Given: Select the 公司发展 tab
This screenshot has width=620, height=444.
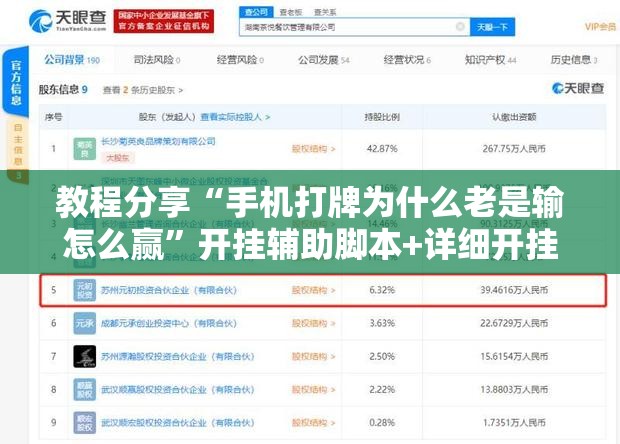Looking at the screenshot, I should tap(323, 60).
